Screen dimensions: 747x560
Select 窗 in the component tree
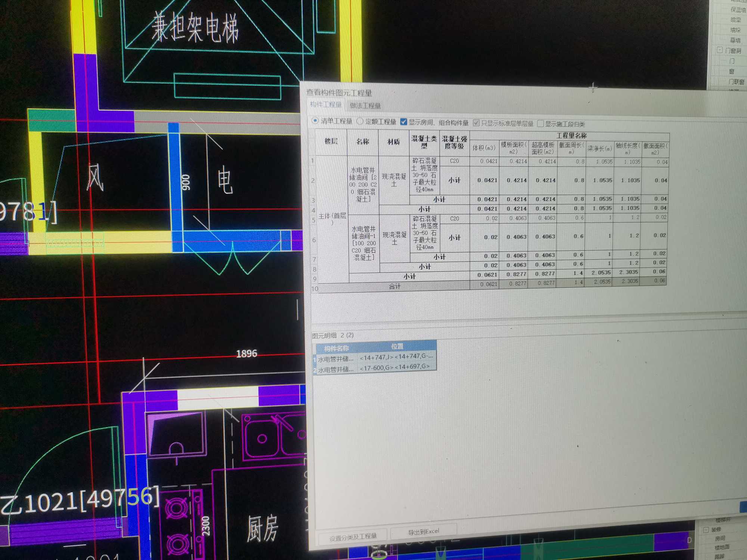[x=732, y=71]
